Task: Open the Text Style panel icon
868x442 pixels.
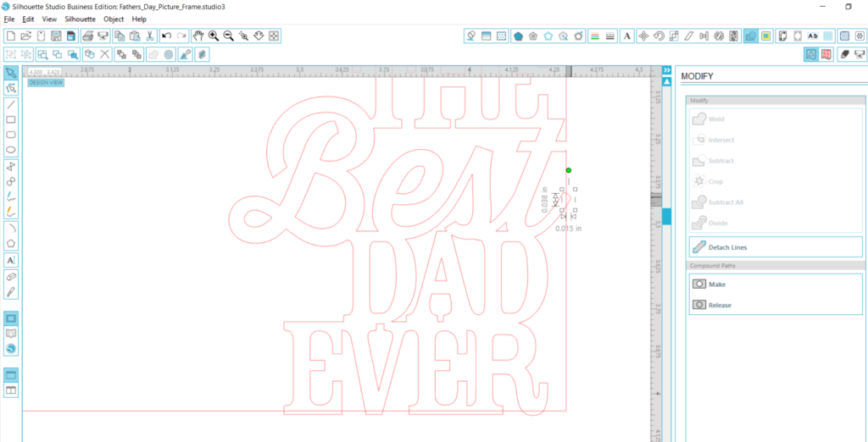Action: point(626,36)
